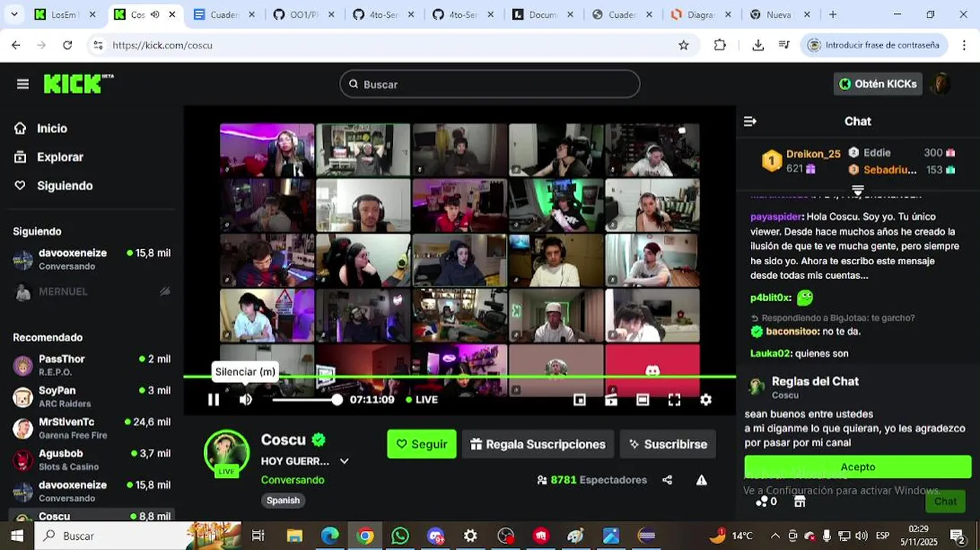Click Introducir frase de contraseña button
The image size is (980, 550).
[x=874, y=45]
